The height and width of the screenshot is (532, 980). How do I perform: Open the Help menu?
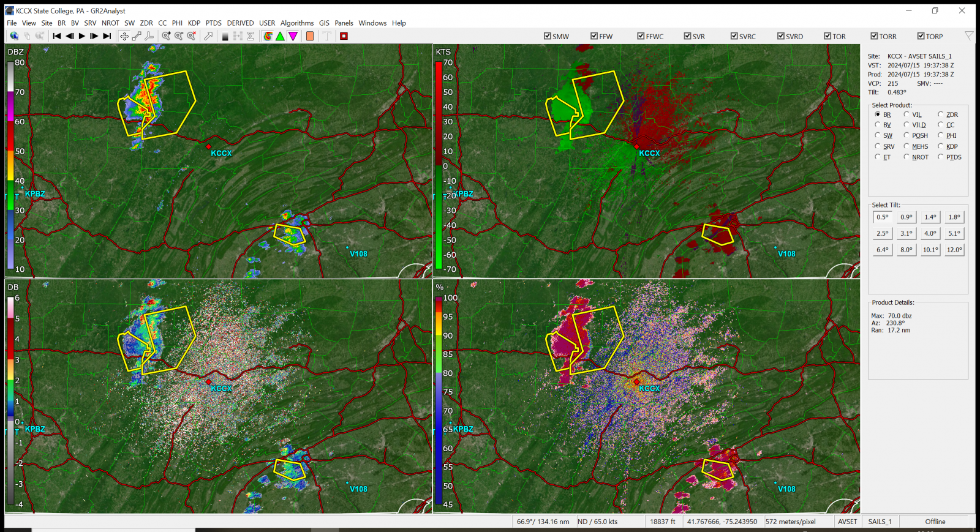399,23
